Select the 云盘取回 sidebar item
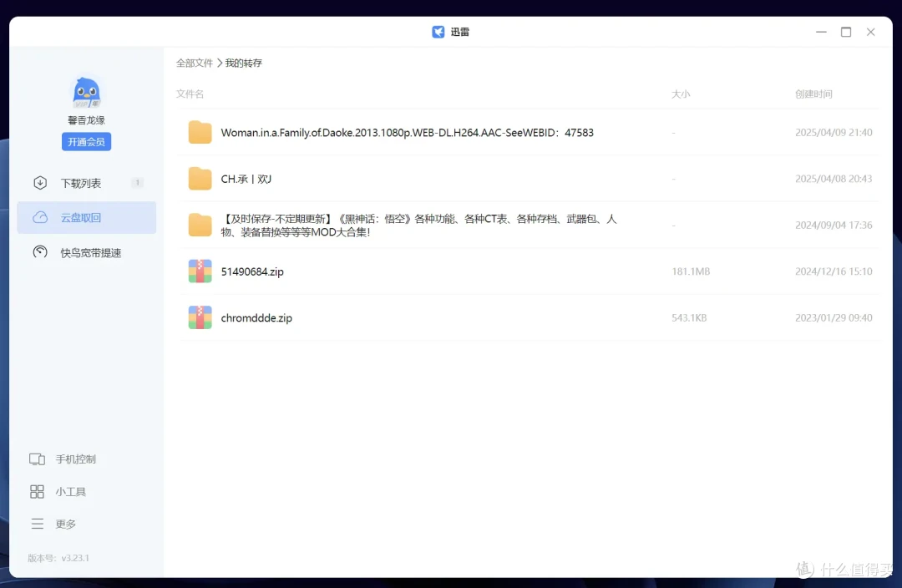 pos(86,217)
